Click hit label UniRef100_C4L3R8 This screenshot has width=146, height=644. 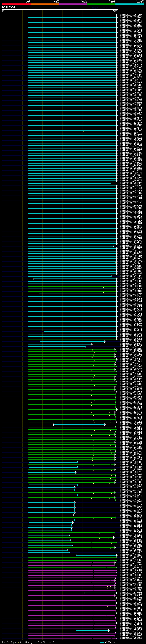click(x=131, y=615)
